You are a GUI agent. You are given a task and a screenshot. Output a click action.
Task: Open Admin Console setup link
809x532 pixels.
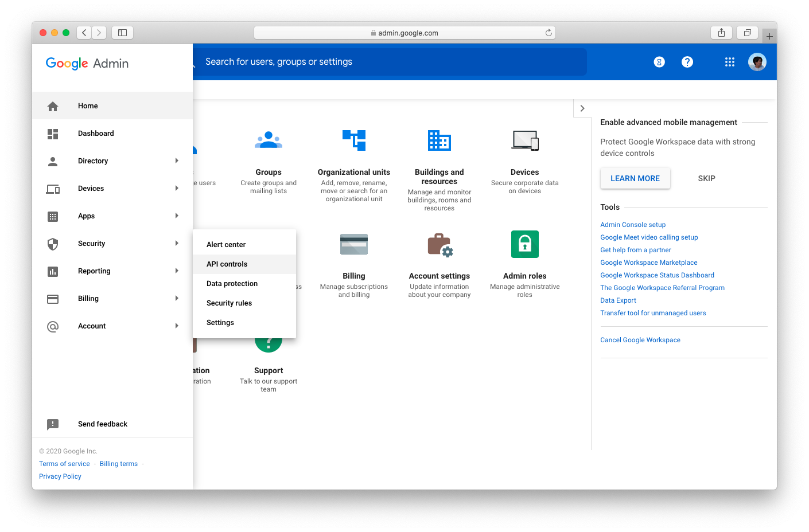pos(633,225)
